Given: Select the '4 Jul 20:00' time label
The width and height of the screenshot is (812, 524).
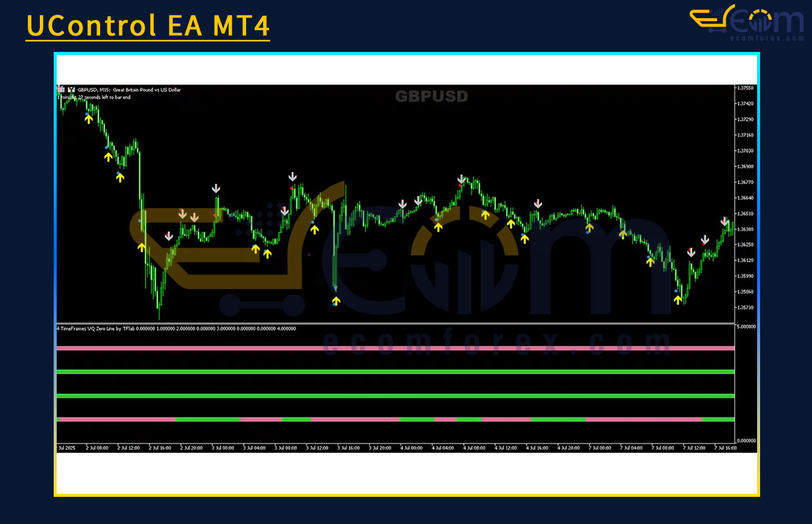Looking at the screenshot, I should 568,448.
